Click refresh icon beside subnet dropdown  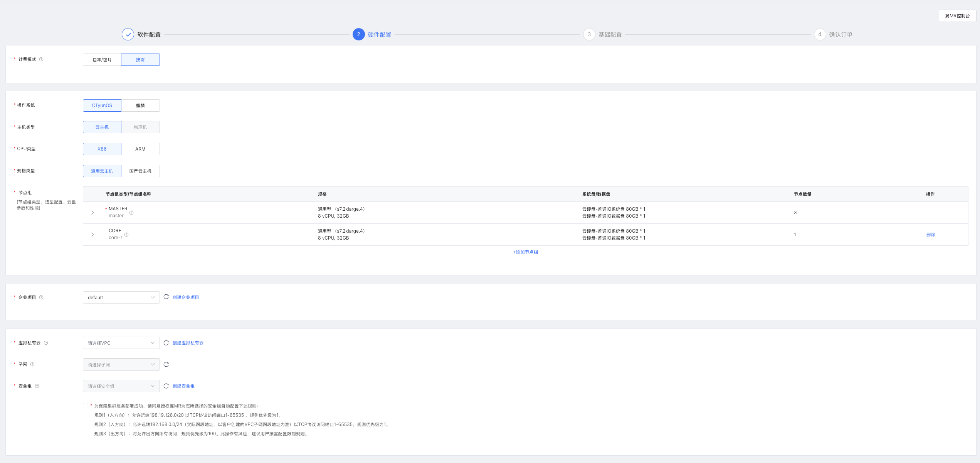pyautogui.click(x=166, y=364)
